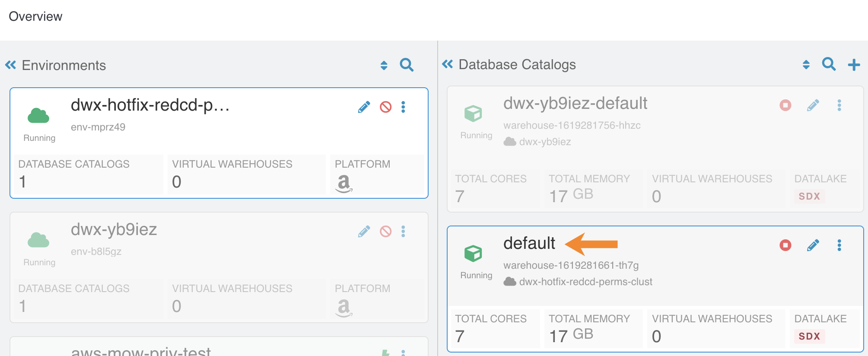Search environments using the magnifier icon
The image size is (868, 356).
(x=407, y=65)
